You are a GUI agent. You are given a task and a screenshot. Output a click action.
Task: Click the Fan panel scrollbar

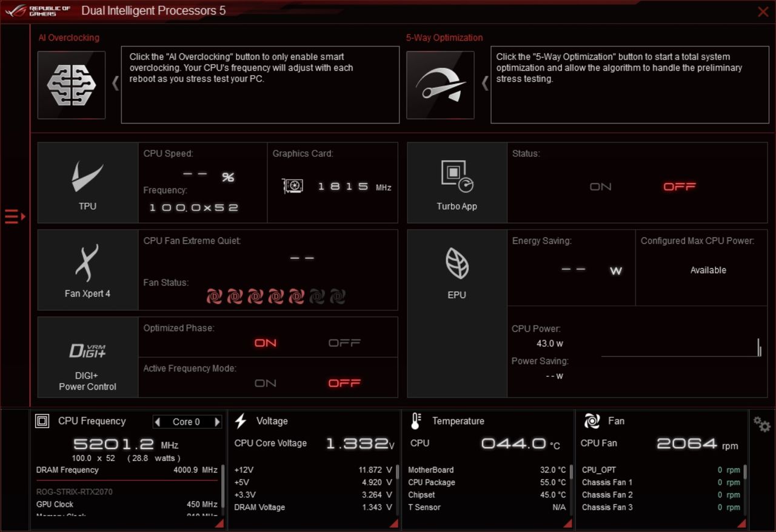tap(744, 472)
